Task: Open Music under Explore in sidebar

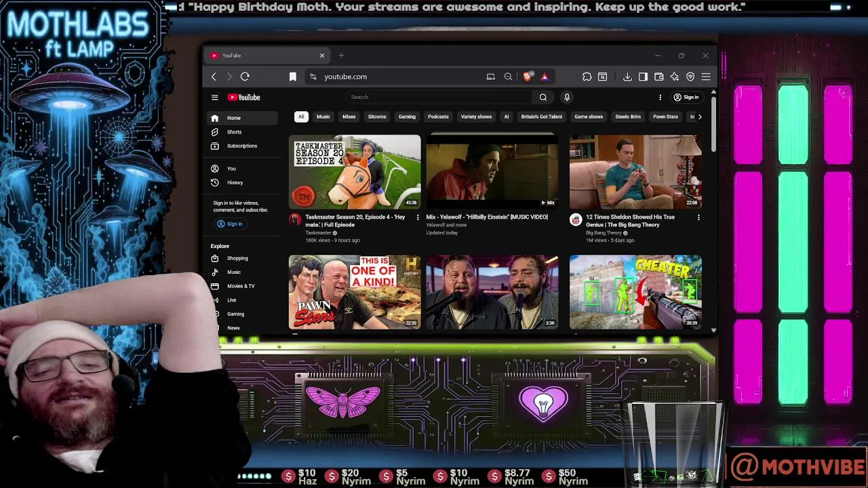Action: 243,272
